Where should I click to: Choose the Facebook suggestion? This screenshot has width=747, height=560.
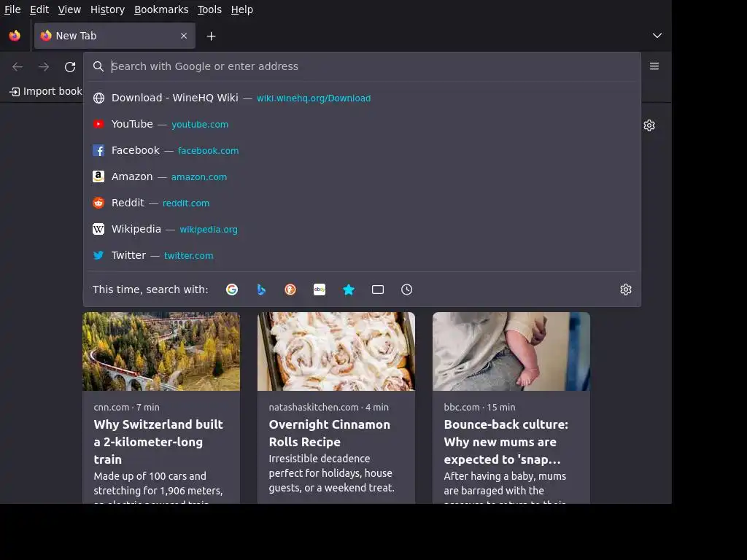tap(362, 150)
